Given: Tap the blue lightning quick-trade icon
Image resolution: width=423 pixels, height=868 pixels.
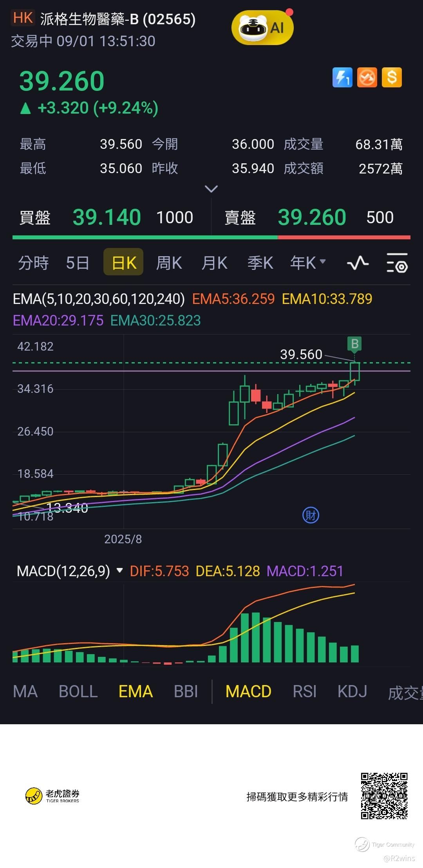Looking at the screenshot, I should pos(342,77).
